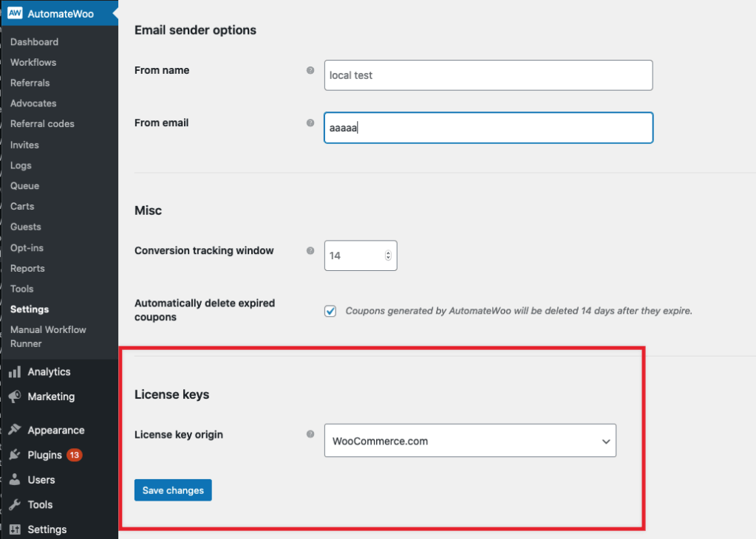Screen dimensions: 756x539
Task: Click the Tools wrench icon
Action: click(16, 504)
